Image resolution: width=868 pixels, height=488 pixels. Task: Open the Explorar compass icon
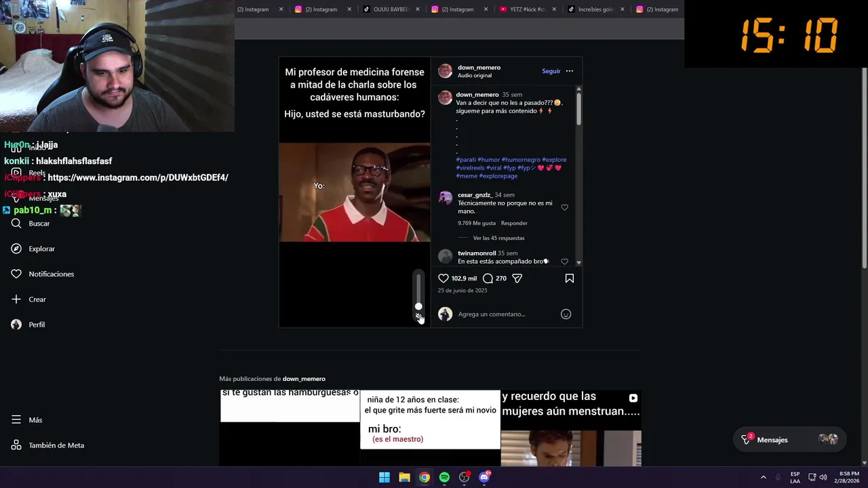point(16,249)
